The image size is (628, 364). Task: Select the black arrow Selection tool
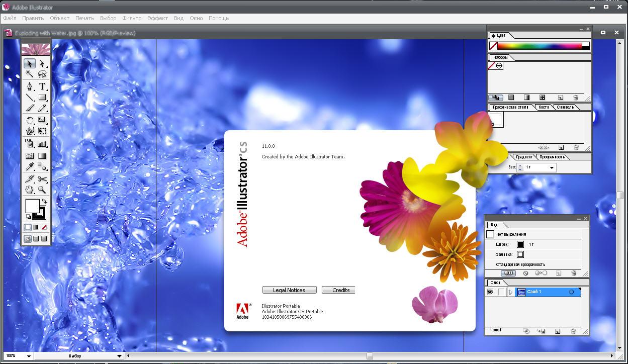(30, 63)
